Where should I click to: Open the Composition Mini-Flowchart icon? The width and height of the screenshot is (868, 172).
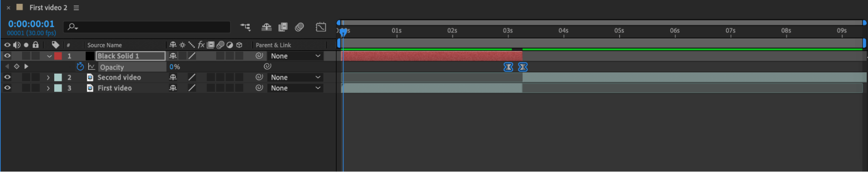tap(245, 27)
